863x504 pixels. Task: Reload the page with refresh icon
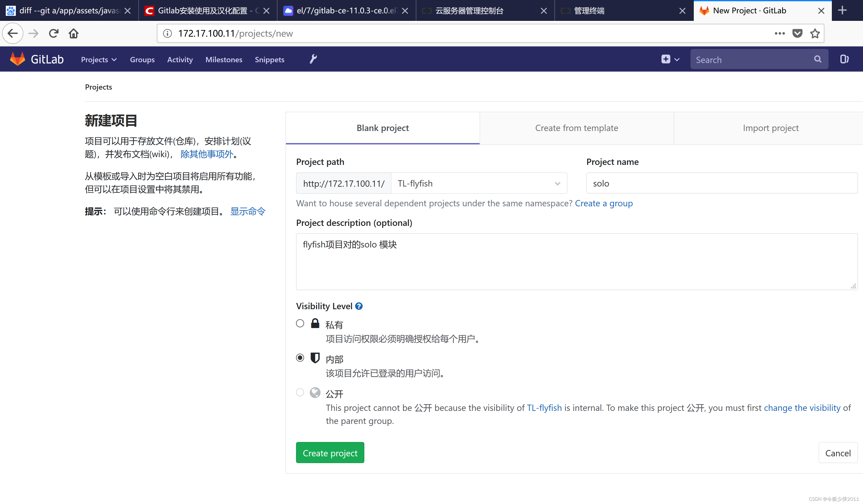coord(53,34)
